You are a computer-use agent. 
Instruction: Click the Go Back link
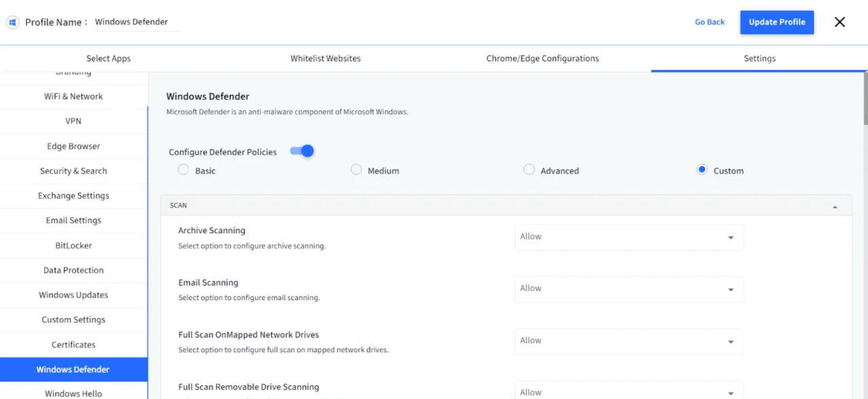pyautogui.click(x=709, y=22)
